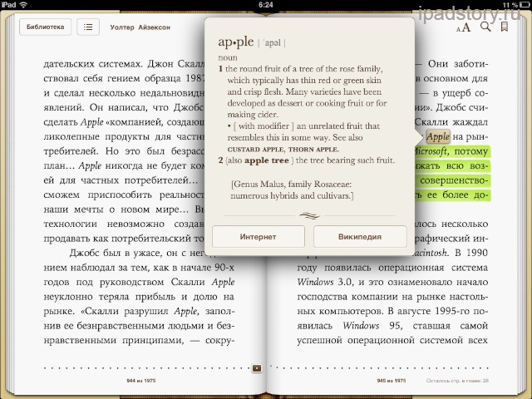Tap the dotted page navigation track on right
532x399 pixels.
pyautogui.click(x=382, y=367)
